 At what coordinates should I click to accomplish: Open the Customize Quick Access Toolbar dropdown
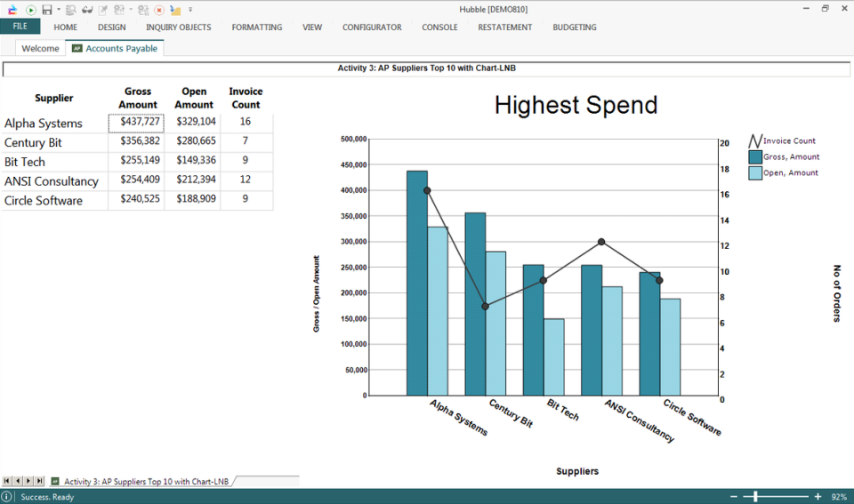pyautogui.click(x=190, y=9)
